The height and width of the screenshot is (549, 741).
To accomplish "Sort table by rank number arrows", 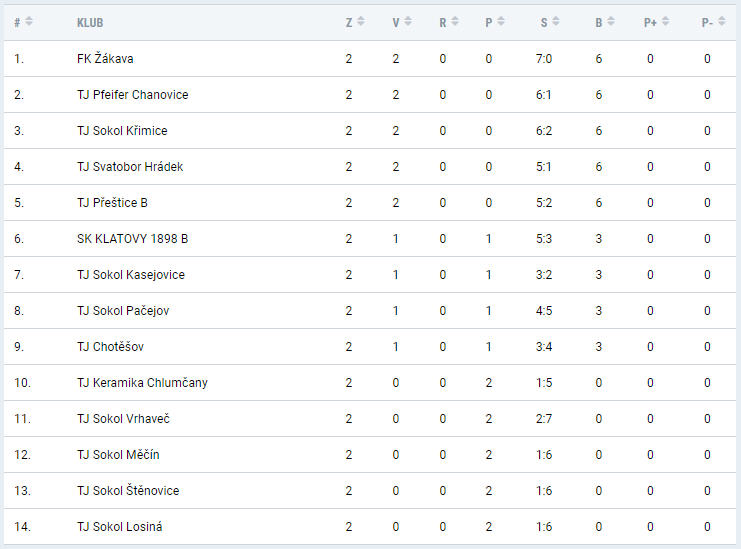I will pos(29,22).
